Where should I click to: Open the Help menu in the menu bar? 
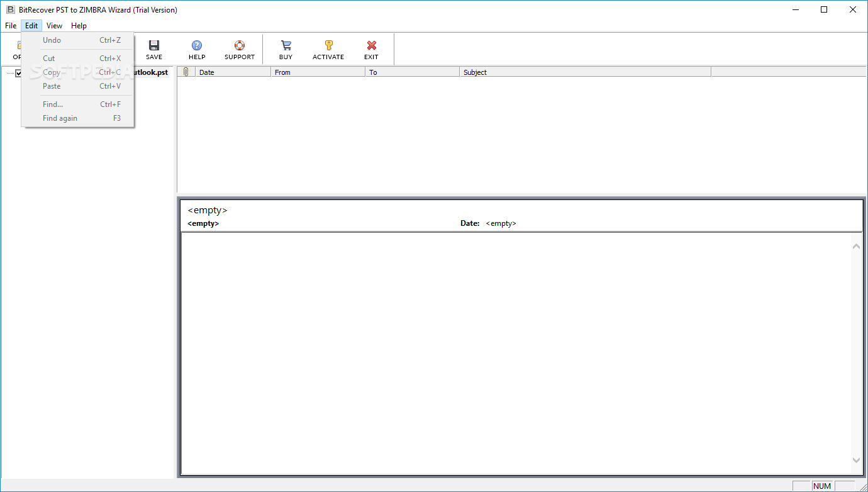point(79,26)
